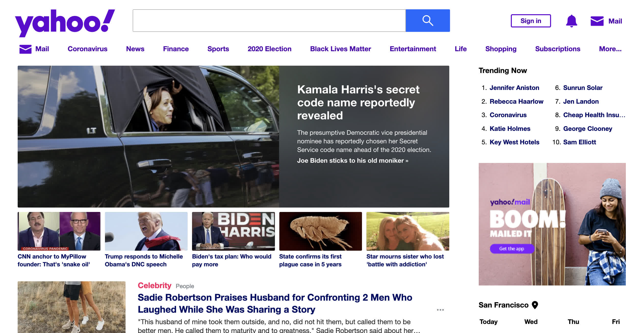Open the Biden Harris thumbnail
The height and width of the screenshot is (333, 644).
(x=233, y=231)
